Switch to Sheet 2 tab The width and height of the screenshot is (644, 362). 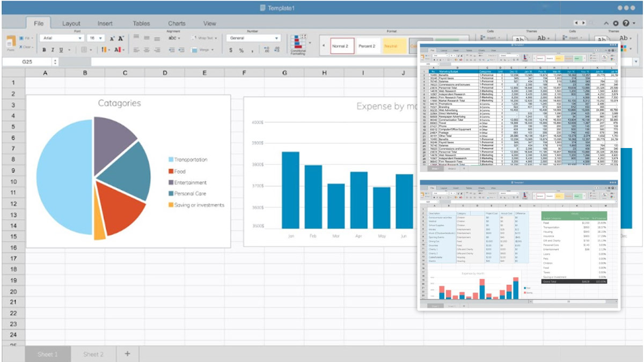pos(93,354)
